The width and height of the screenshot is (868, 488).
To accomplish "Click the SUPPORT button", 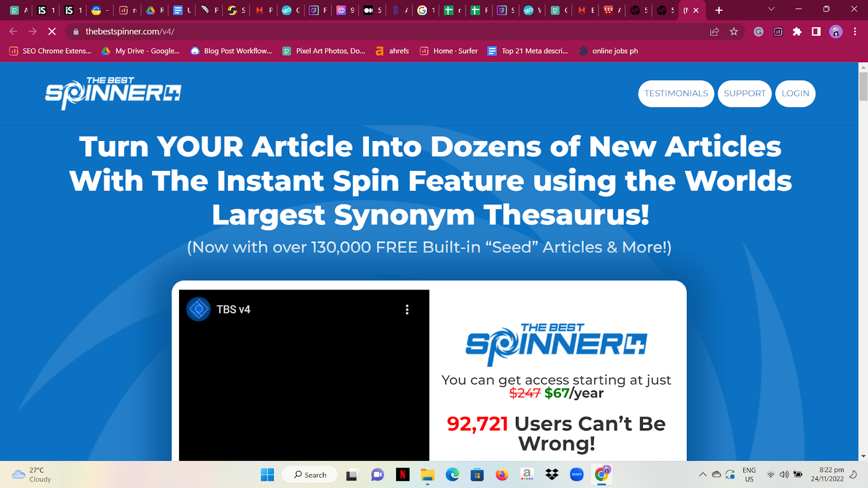I will point(744,94).
